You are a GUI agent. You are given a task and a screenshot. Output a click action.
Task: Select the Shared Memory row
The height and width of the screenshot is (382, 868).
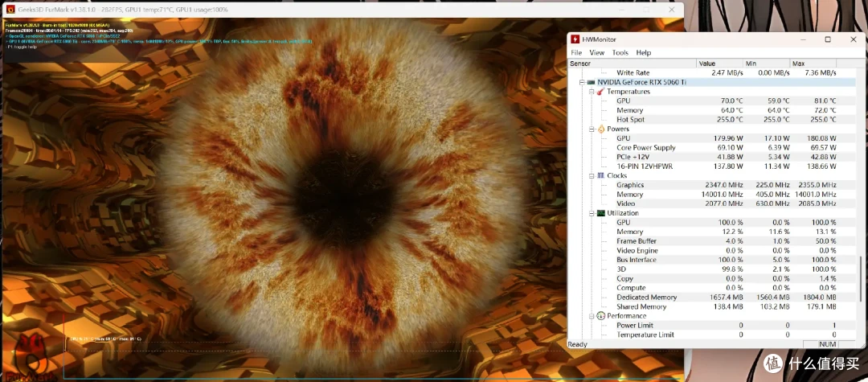tap(713, 306)
